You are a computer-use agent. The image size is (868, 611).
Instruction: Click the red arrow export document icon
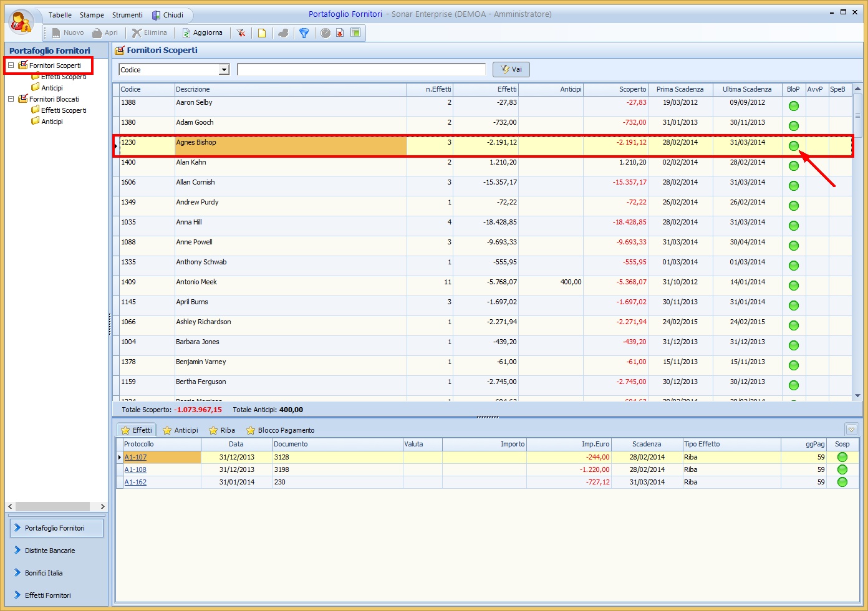click(340, 33)
